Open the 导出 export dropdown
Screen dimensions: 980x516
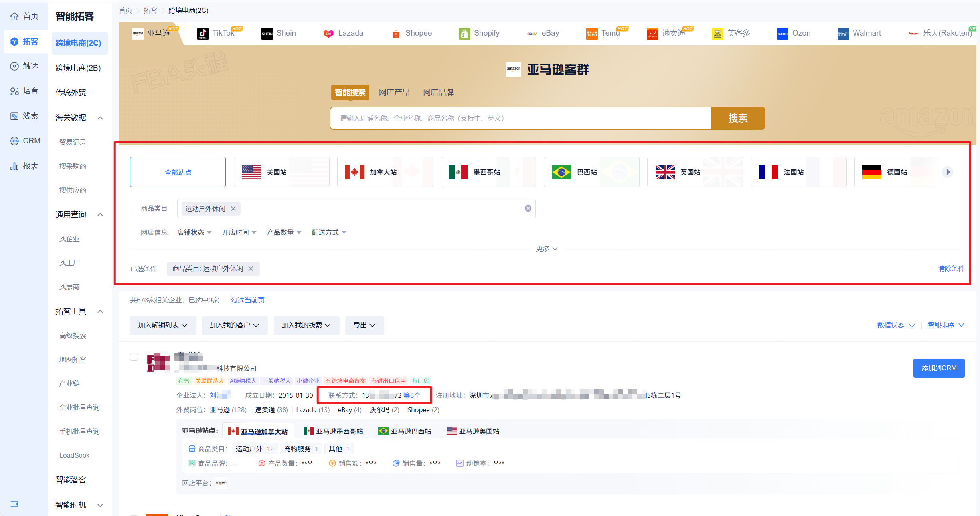(364, 325)
